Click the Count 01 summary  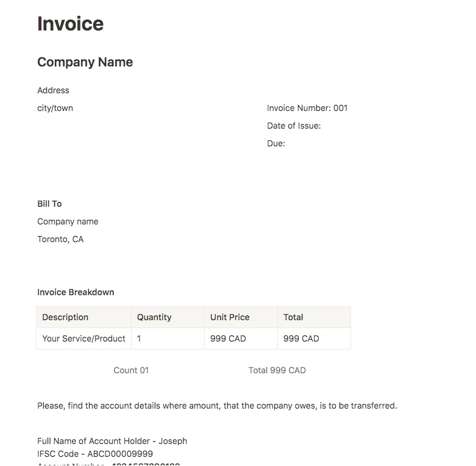coord(131,370)
